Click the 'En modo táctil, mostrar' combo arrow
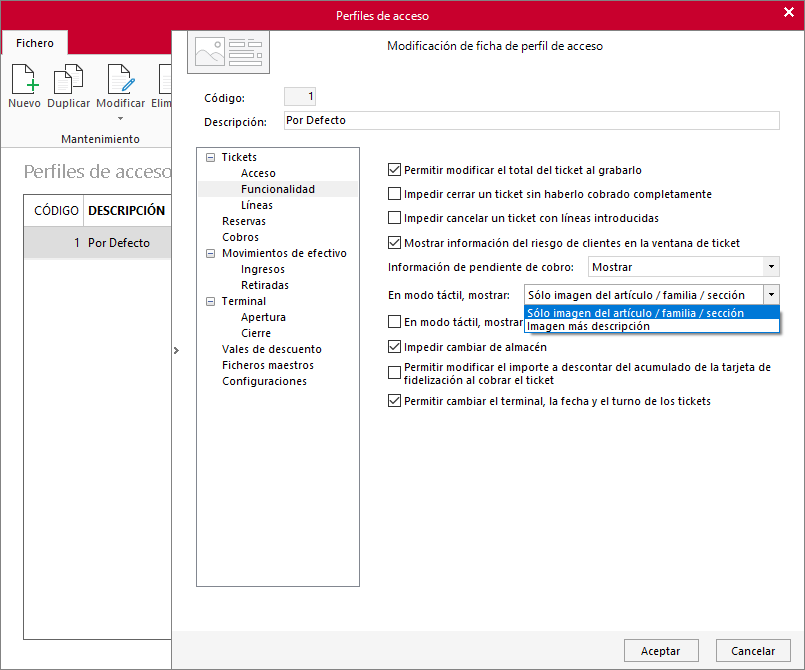Screen dimensions: 805x670 coord(771,295)
